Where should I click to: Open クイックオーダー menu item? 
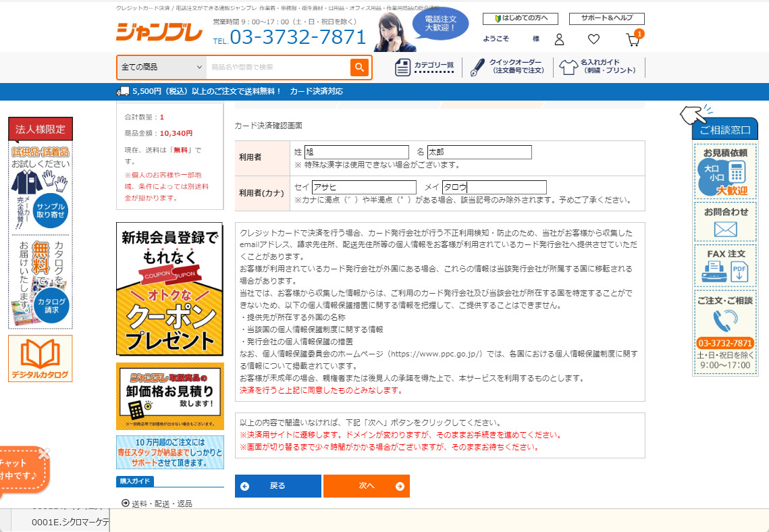pyautogui.click(x=507, y=67)
